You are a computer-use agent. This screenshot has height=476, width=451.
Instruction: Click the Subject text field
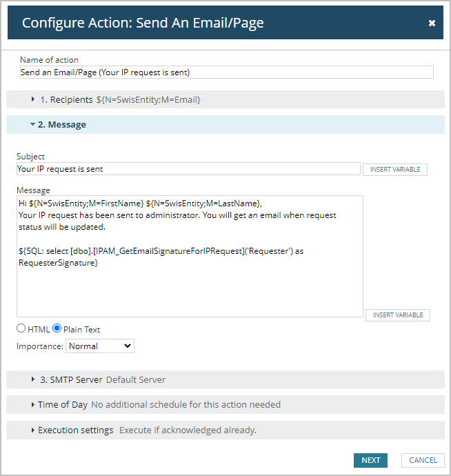188,169
